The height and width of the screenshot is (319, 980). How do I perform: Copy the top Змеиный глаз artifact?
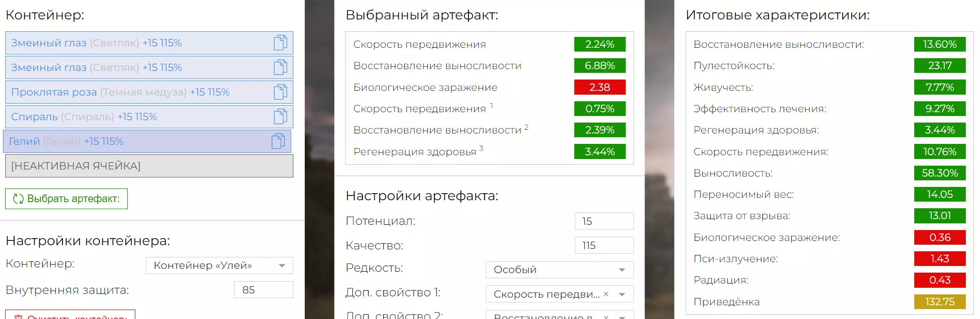280,43
